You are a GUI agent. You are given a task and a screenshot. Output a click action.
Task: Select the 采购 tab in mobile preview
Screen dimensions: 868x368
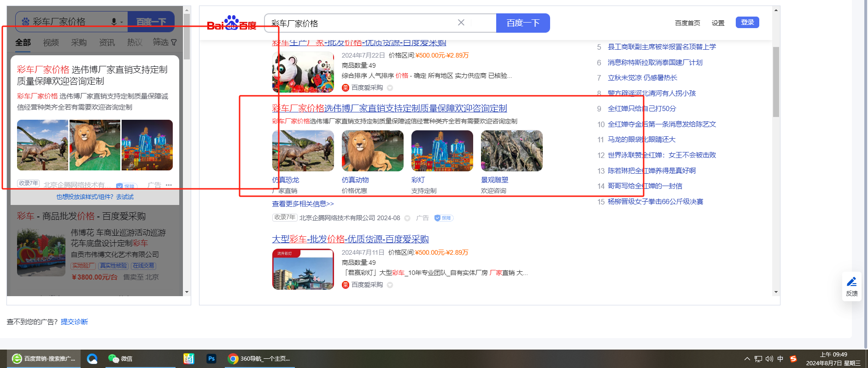(79, 42)
